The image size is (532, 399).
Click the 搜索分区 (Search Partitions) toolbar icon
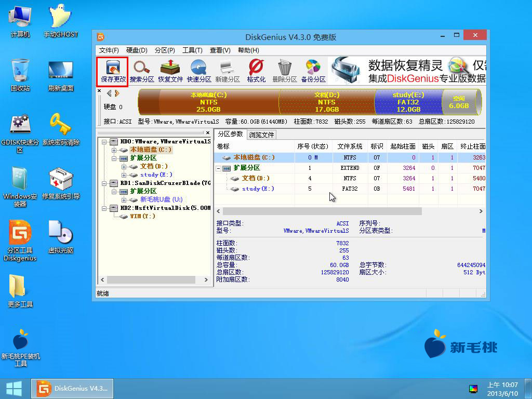pos(142,72)
